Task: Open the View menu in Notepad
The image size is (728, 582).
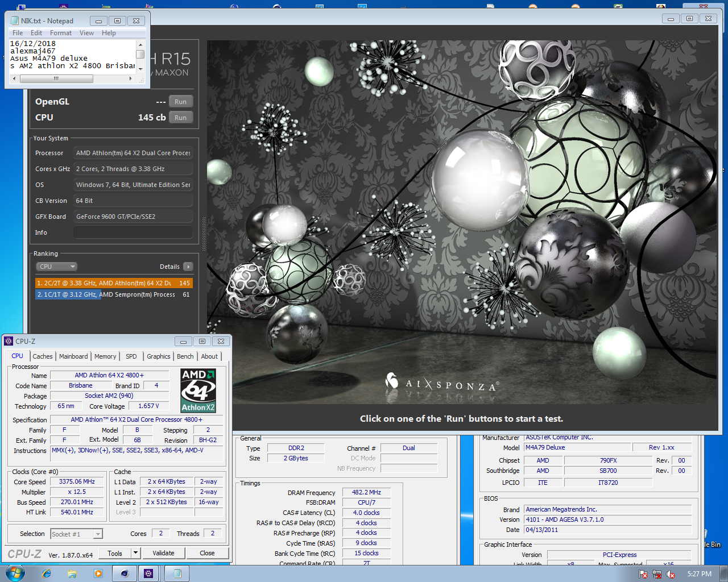Action: pyautogui.click(x=86, y=33)
